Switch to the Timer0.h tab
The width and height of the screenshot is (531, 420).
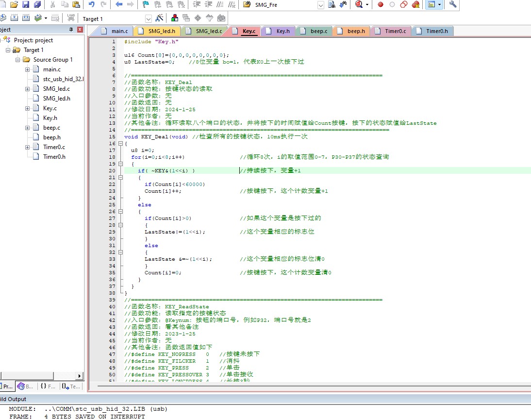432,31
